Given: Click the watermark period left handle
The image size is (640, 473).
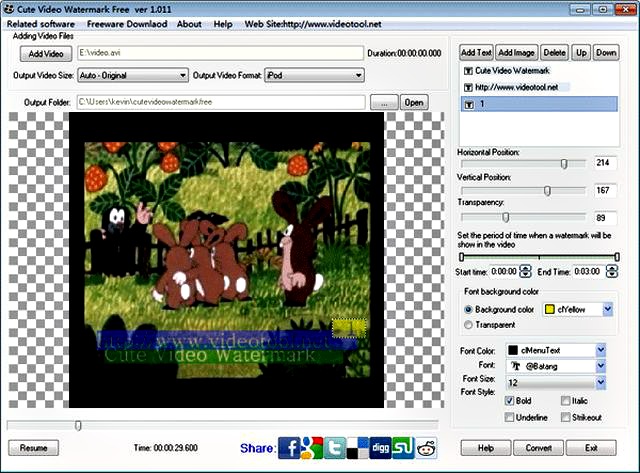Looking at the screenshot, I should click(462, 257).
